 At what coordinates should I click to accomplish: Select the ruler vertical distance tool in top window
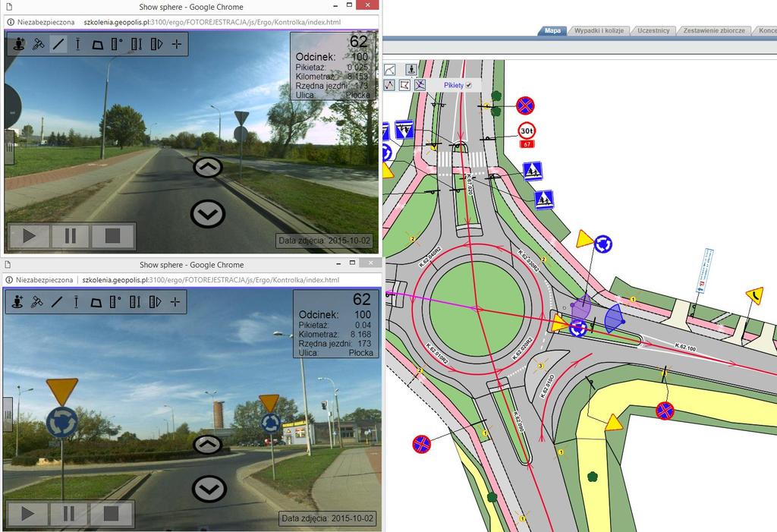click(137, 44)
